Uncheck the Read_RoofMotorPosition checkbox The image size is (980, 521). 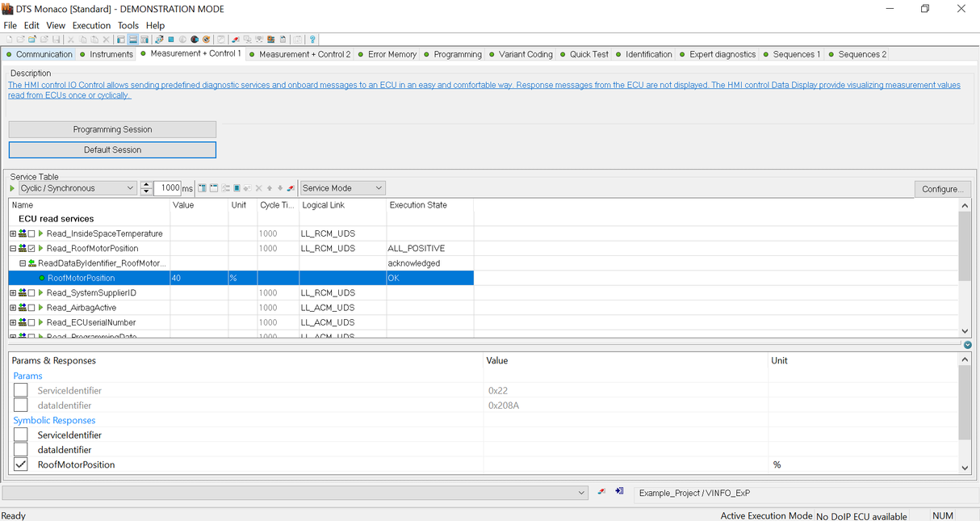pos(31,249)
